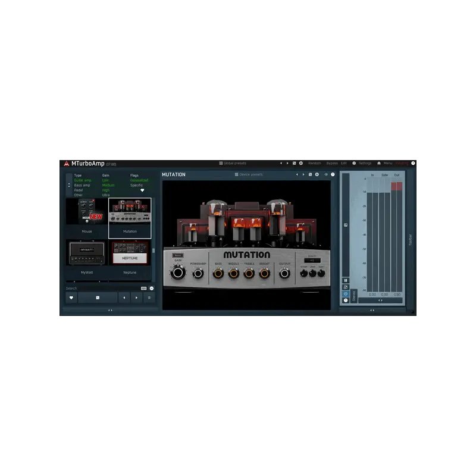Click the red sleeping status label
The height and width of the screenshot is (476, 476).
click(402, 163)
